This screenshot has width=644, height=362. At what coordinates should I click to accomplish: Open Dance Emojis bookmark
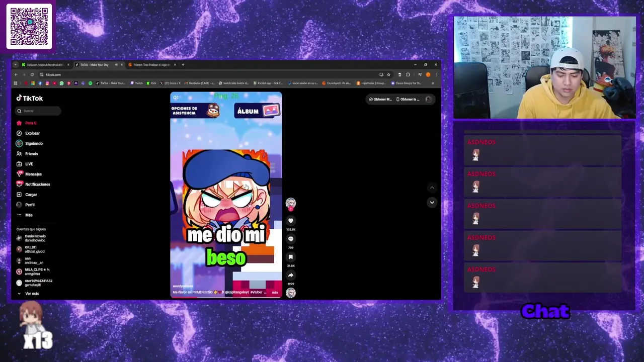tap(406, 83)
